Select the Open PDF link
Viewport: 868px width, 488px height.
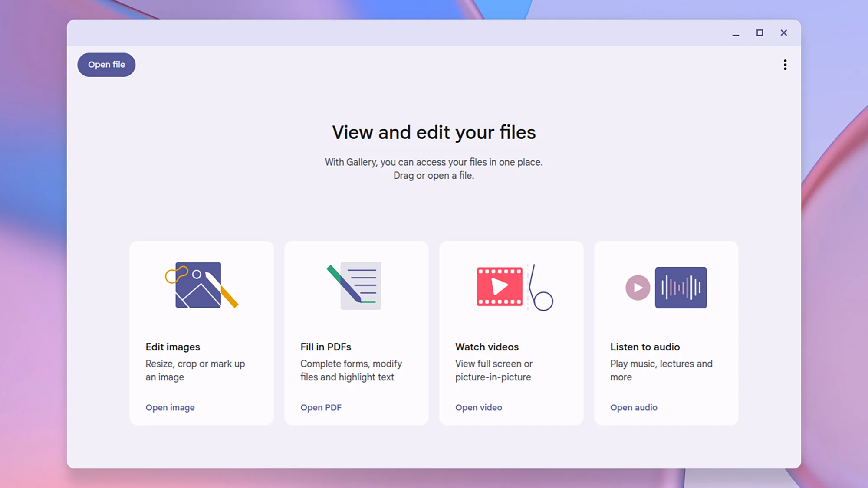click(x=321, y=407)
